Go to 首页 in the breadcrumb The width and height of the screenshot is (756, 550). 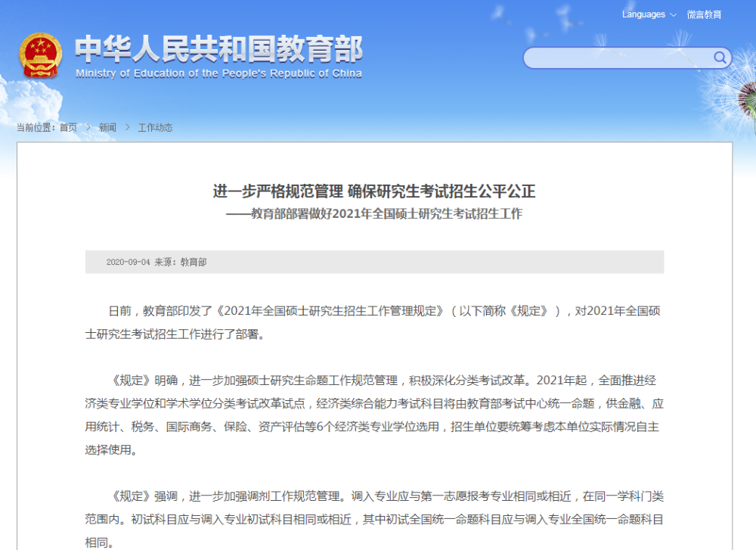(69, 127)
